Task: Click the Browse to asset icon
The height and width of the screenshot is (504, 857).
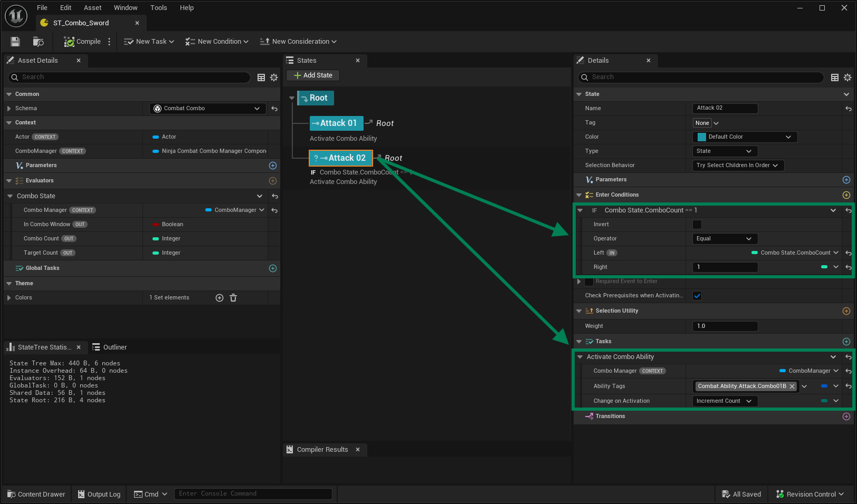Action: point(38,42)
